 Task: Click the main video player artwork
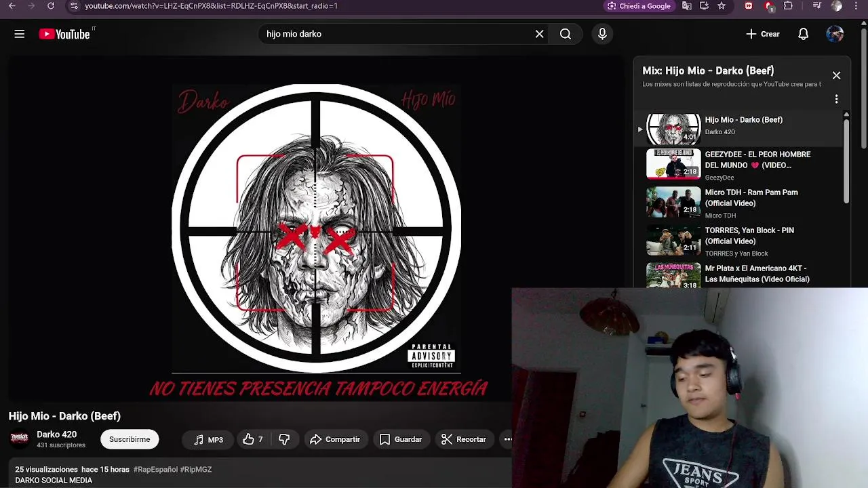pyautogui.click(x=316, y=228)
